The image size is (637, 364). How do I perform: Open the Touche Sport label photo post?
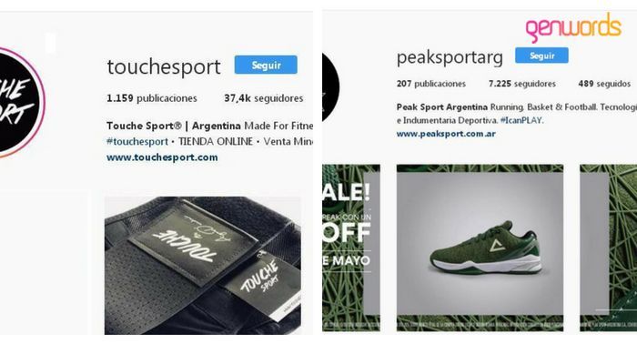(x=203, y=266)
